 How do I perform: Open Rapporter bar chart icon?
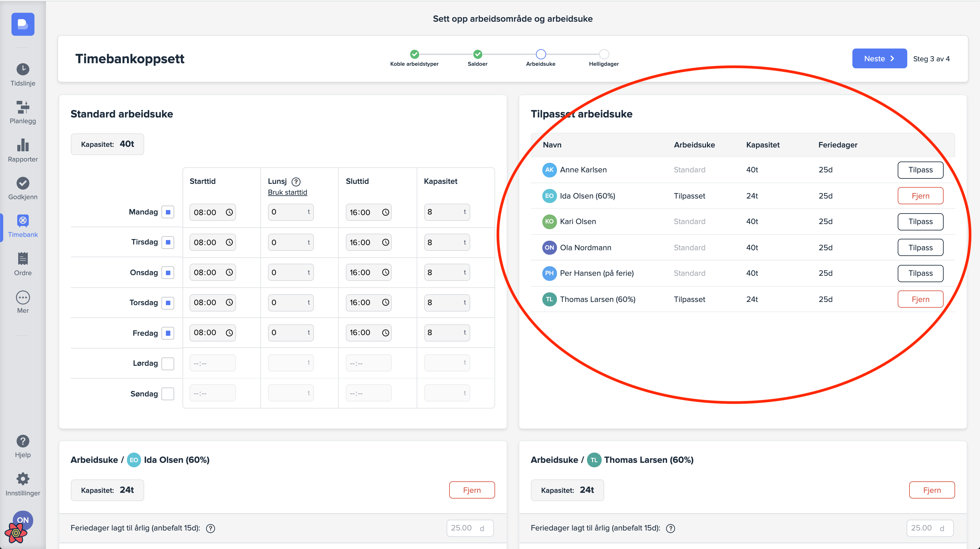[23, 145]
